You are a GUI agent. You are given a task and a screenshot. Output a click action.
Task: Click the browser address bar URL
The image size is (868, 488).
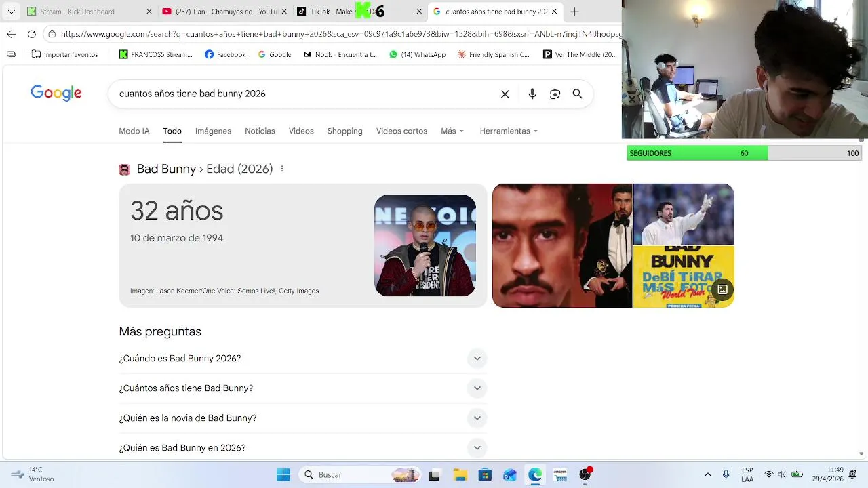[x=340, y=34]
